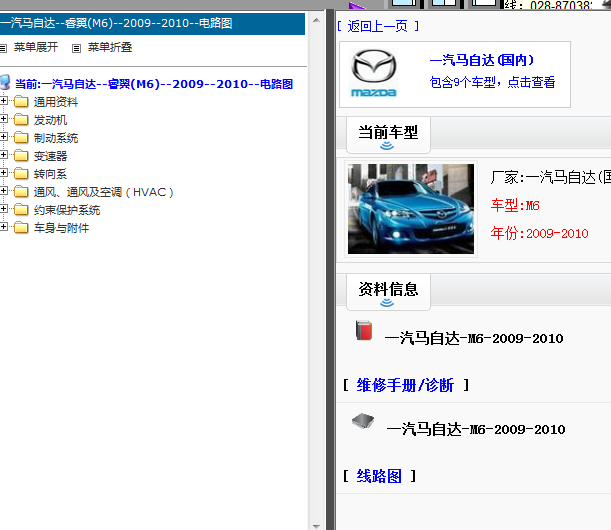Click the 车身与附件 folder icon

(x=21, y=228)
